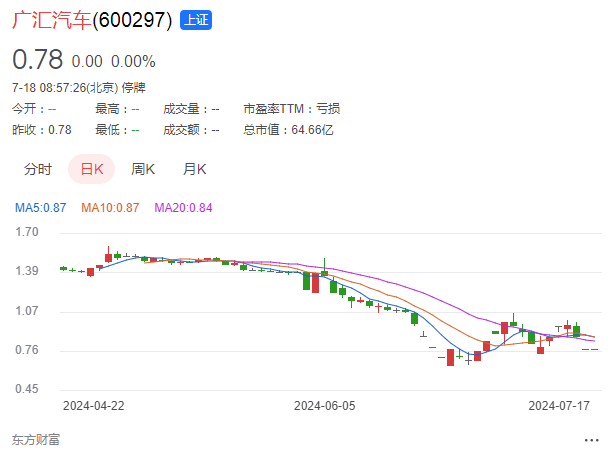Click the 上证 exchange badge
Screen dimensions: 616x451
click(196, 20)
